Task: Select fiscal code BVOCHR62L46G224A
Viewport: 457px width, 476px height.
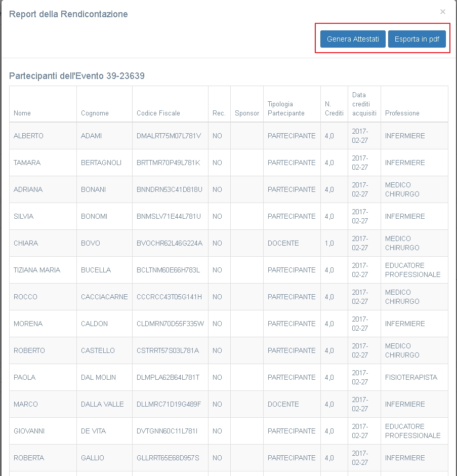Action: [x=170, y=243]
